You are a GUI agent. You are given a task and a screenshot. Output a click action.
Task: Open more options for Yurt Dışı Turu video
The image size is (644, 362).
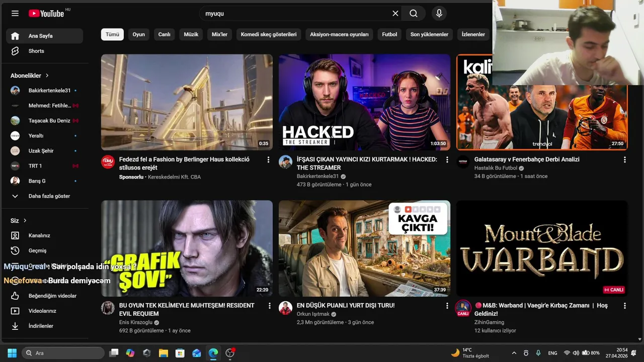tap(447, 305)
